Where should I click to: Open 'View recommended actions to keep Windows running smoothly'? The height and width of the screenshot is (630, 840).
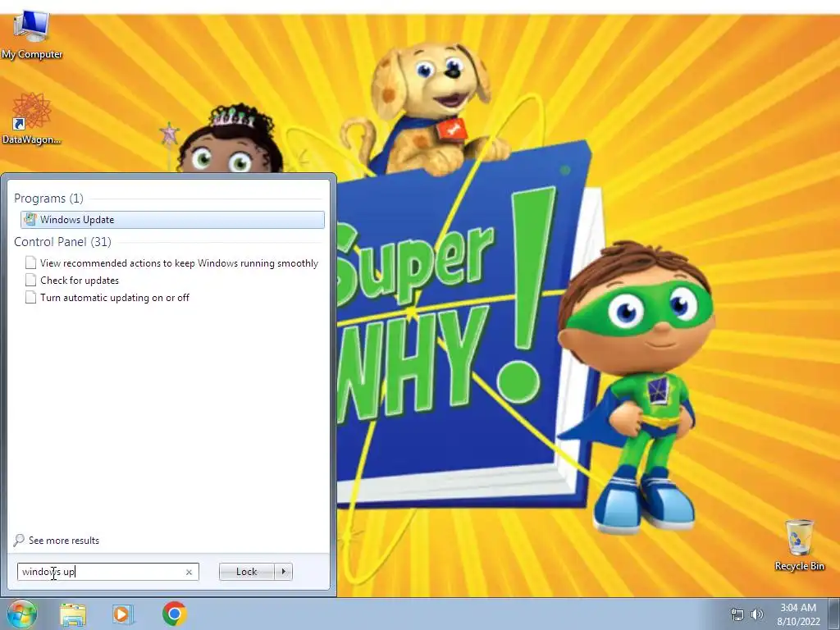point(179,263)
